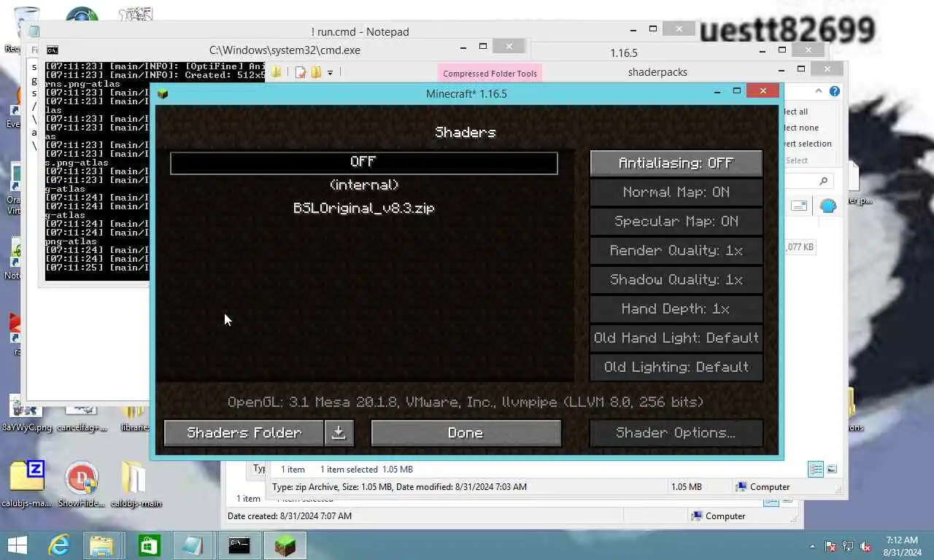
Task: Click the Minecraft window grass-block title icon
Action: click(x=163, y=93)
